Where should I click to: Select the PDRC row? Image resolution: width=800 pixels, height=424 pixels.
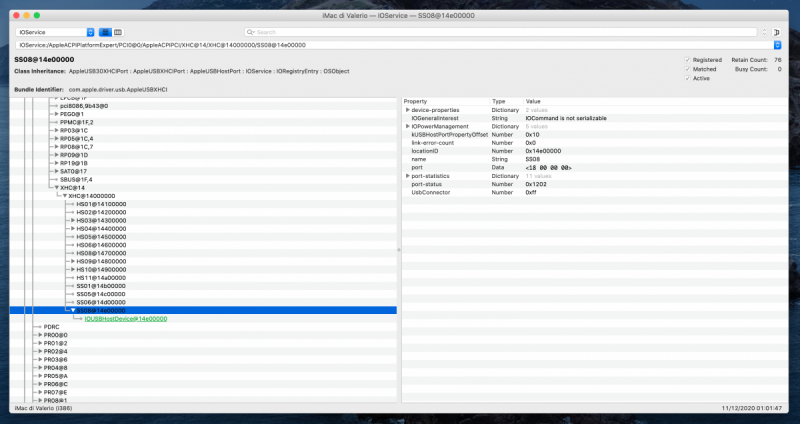[x=203, y=327]
